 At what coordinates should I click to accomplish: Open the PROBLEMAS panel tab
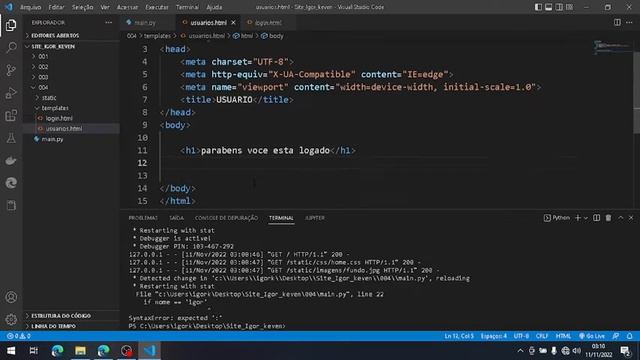[x=143, y=218]
